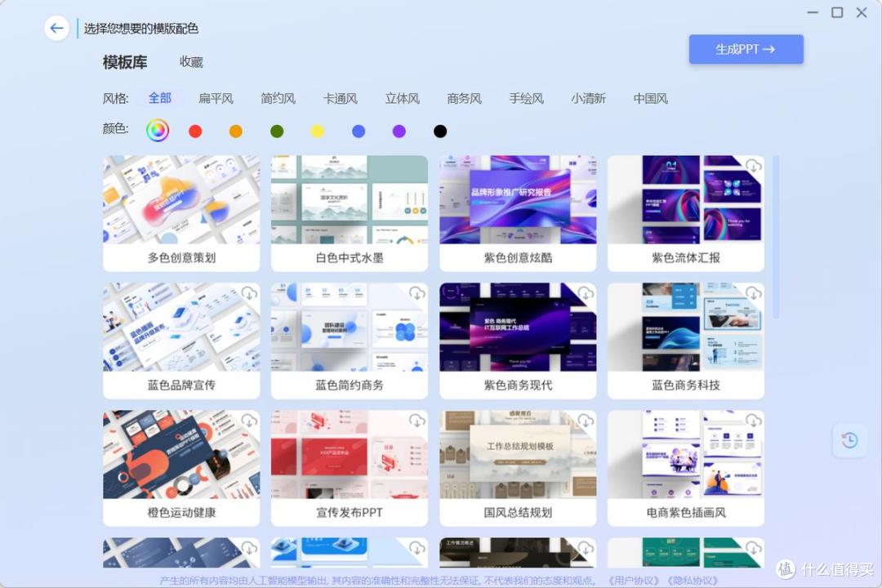Screen dimensions: 882x588
Task: Choose the 白色中式水墨 template thumbnail
Action: tap(350, 200)
